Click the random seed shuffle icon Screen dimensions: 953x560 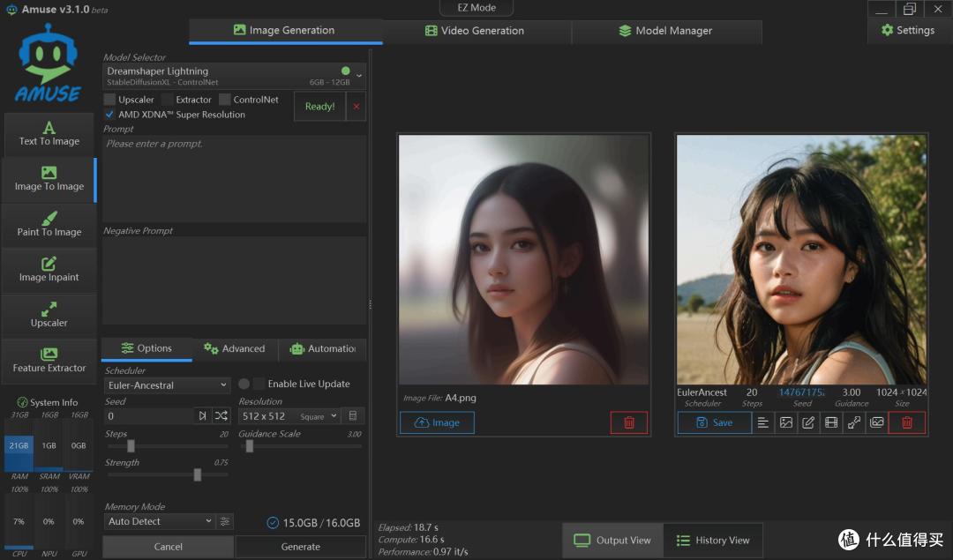[221, 416]
